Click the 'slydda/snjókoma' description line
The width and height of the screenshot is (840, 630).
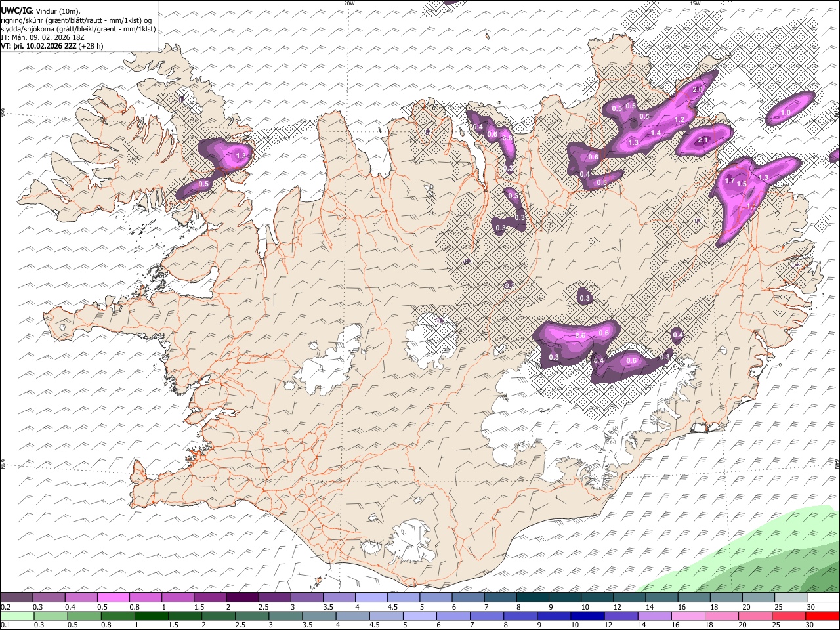(78, 29)
